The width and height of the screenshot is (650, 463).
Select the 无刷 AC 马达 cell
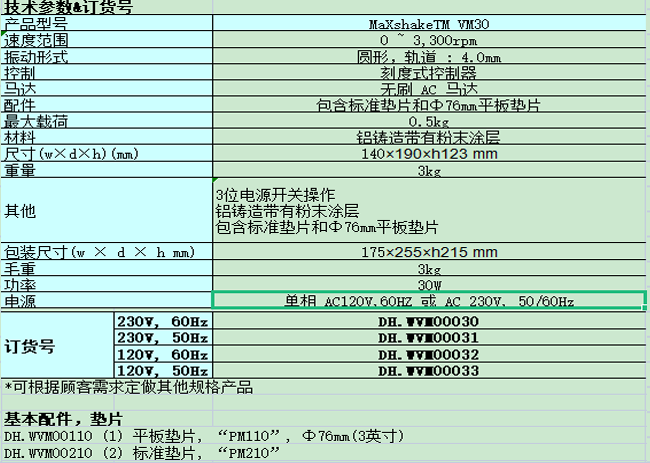click(x=429, y=88)
